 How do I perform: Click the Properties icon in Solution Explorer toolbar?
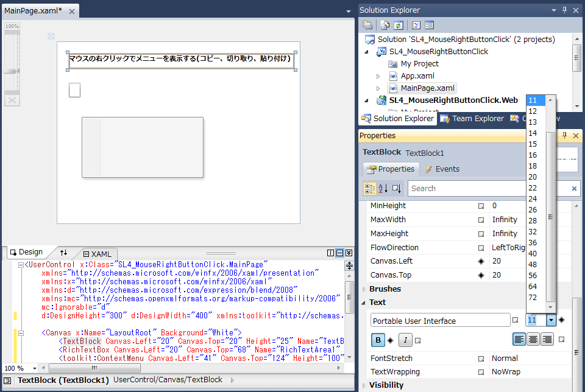(x=367, y=25)
